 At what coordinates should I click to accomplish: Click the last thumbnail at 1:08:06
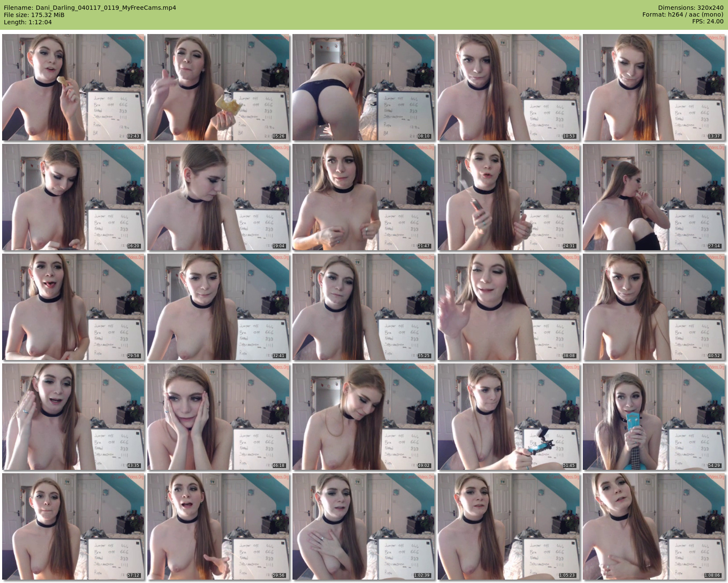(654, 526)
